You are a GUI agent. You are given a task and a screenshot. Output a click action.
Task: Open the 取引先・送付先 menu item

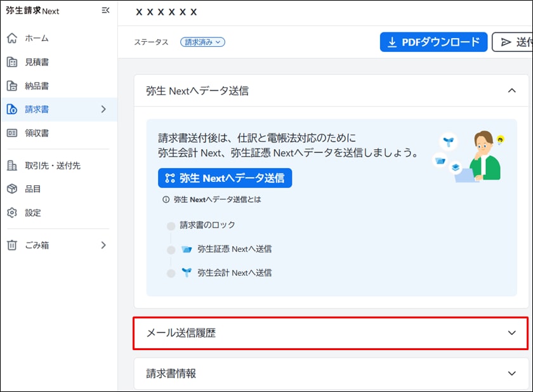pos(59,166)
